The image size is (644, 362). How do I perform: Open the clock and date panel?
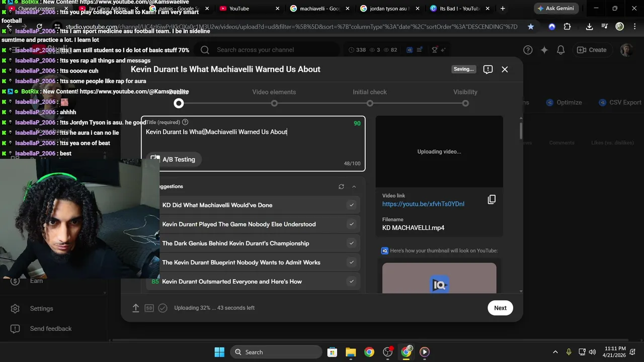tap(615, 352)
